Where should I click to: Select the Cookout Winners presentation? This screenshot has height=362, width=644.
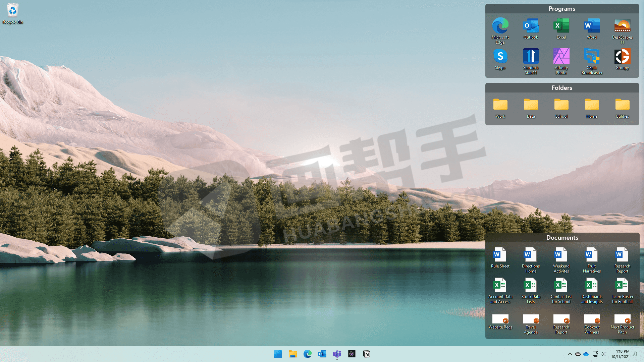point(592,324)
